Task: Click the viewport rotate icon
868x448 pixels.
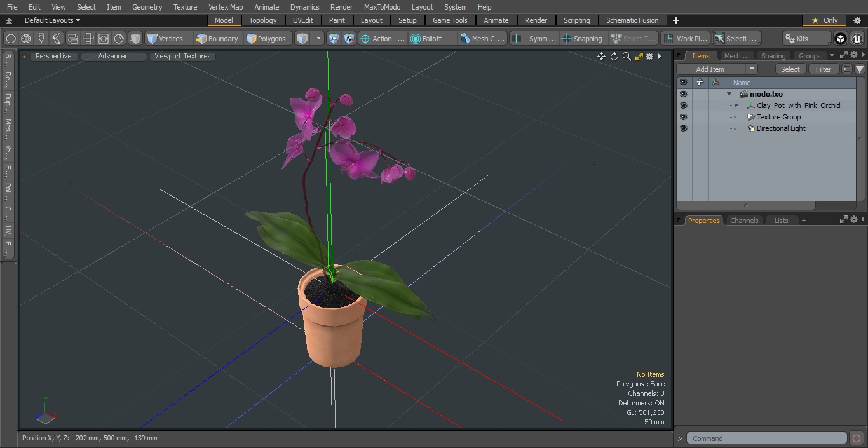Action: (614, 57)
